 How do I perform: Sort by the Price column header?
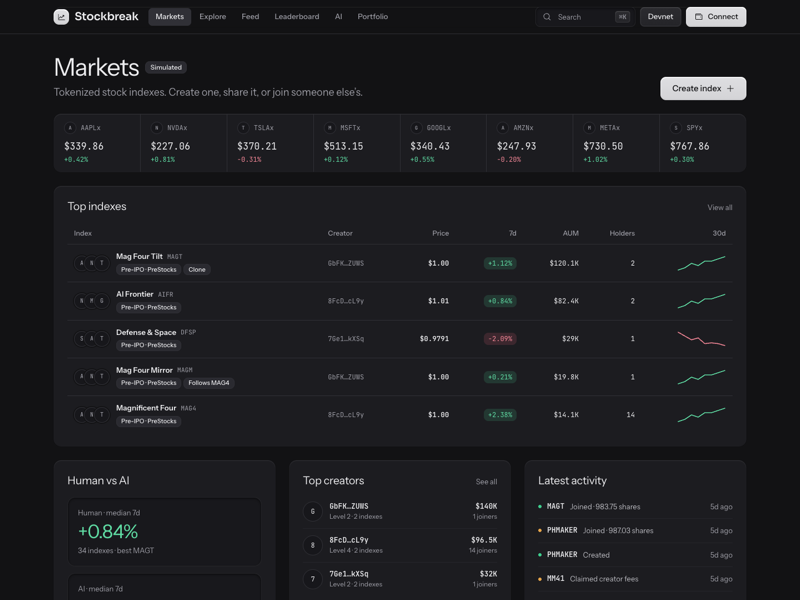click(440, 233)
